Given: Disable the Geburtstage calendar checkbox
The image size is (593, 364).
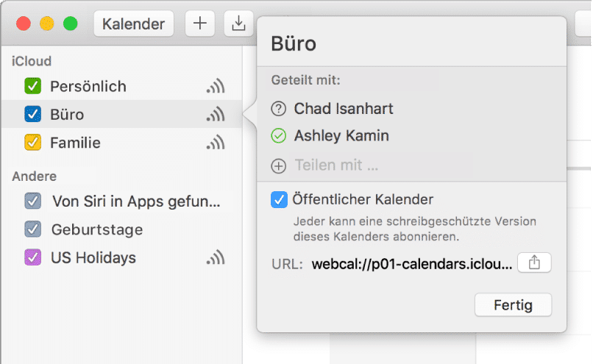Looking at the screenshot, I should (33, 229).
